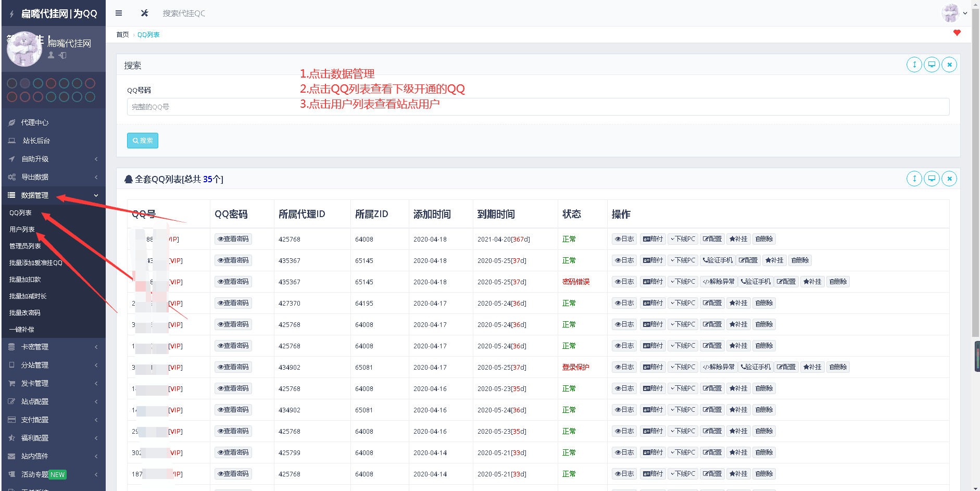Image resolution: width=980 pixels, height=491 pixels.
Task: Expand the 站点配置 sidebar menu
Action: point(53,401)
